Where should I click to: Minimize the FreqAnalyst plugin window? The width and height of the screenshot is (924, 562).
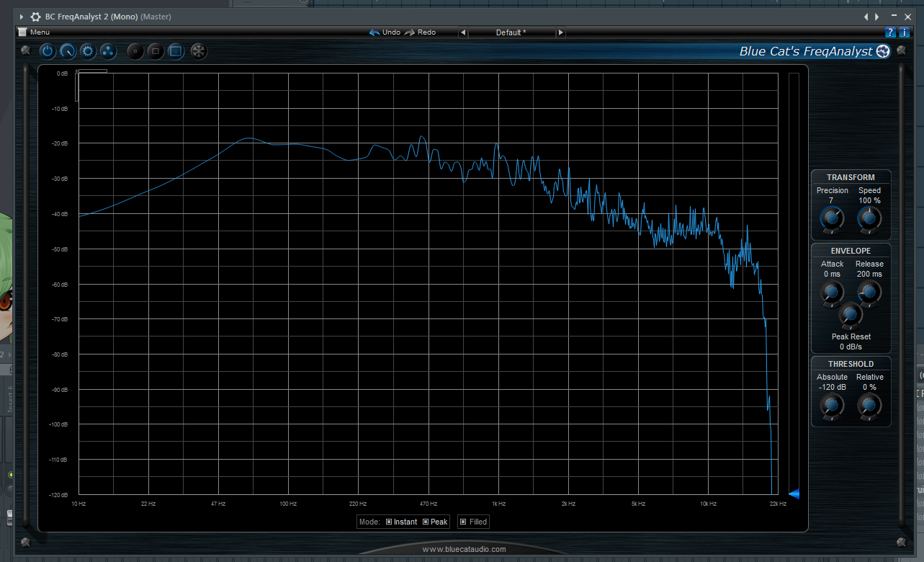coord(894,17)
